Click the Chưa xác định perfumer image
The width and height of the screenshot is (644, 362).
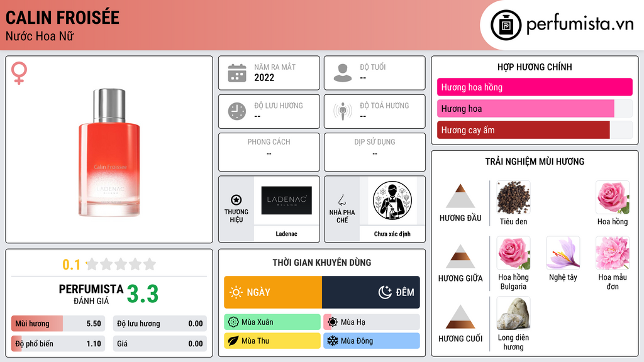392,200
